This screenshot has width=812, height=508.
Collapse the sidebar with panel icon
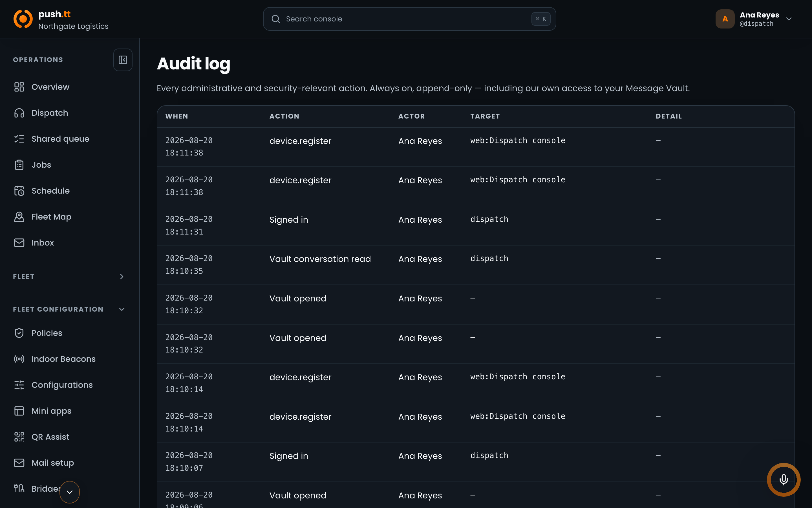tap(123, 60)
